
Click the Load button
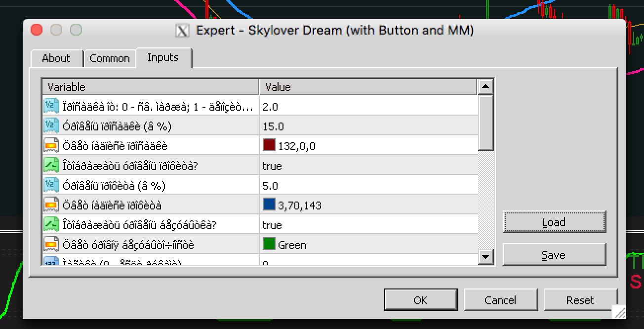(x=554, y=222)
